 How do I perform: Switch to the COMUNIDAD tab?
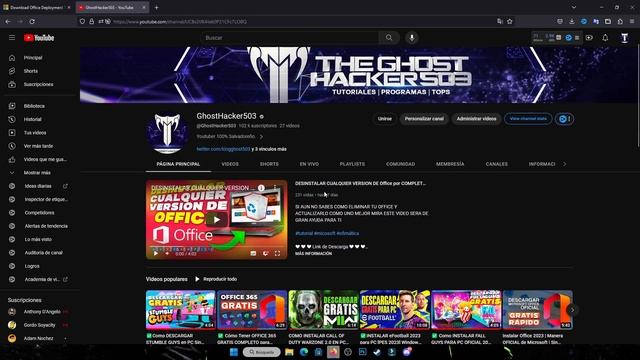coord(400,164)
